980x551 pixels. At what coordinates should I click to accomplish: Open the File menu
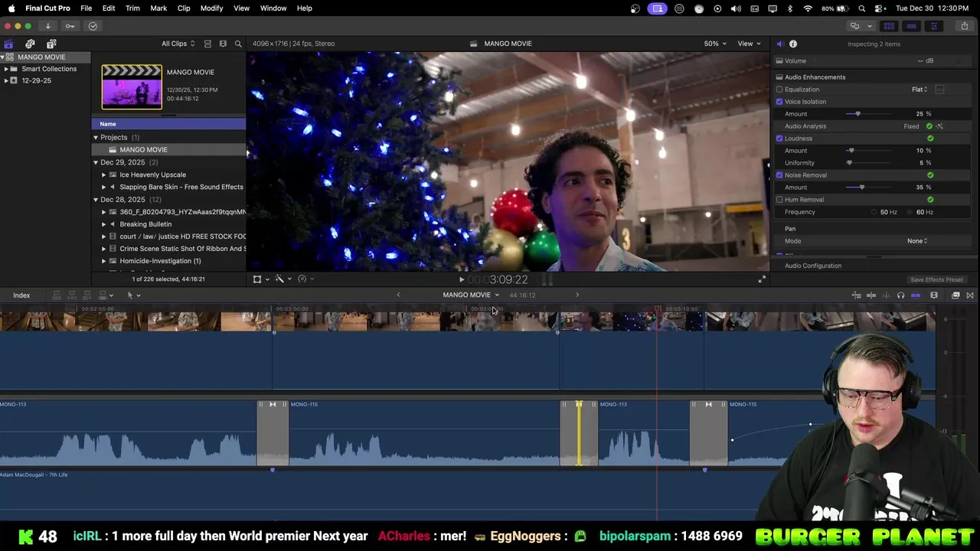point(87,8)
